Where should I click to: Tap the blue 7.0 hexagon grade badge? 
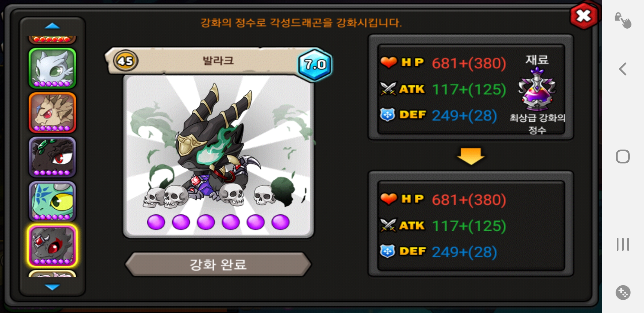(x=315, y=64)
